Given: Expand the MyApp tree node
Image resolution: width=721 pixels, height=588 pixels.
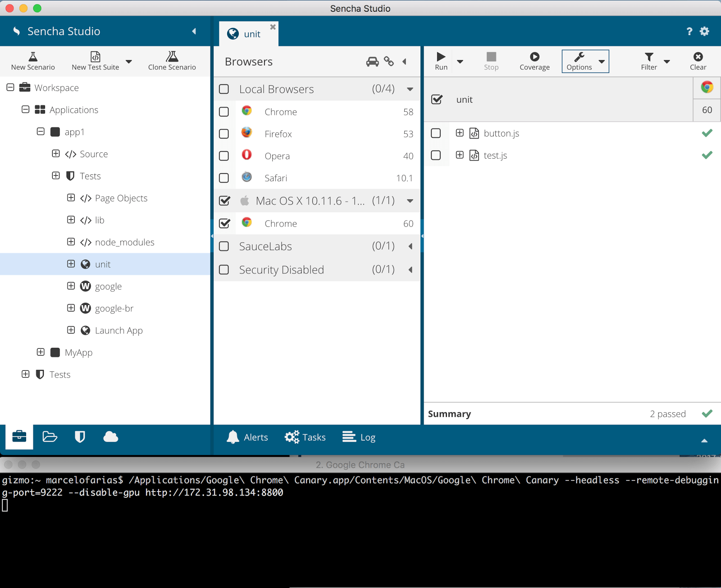Looking at the screenshot, I should [x=41, y=352].
